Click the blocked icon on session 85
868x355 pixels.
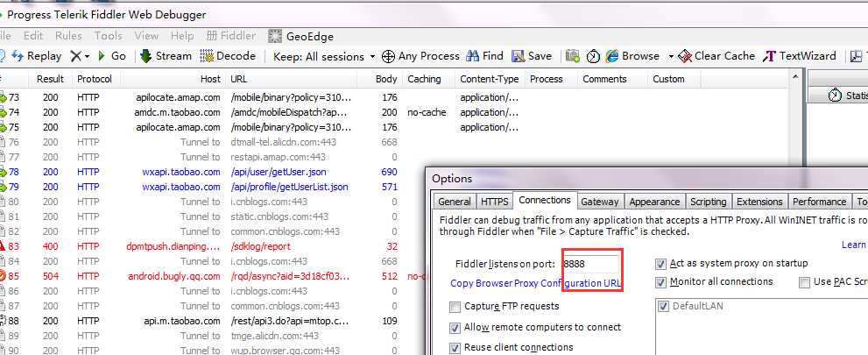point(2,275)
